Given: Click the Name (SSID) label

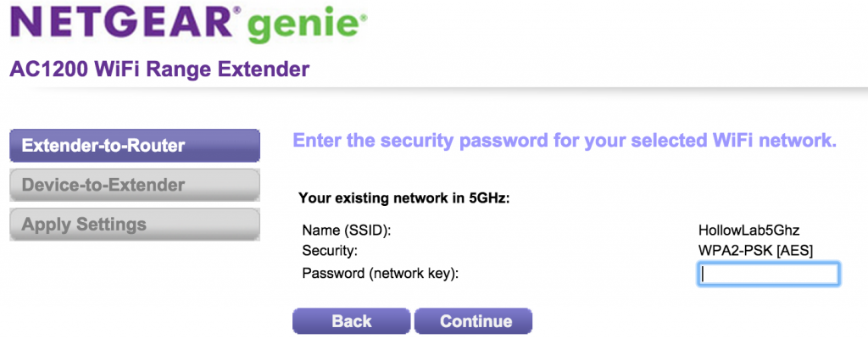Looking at the screenshot, I should (x=348, y=230).
